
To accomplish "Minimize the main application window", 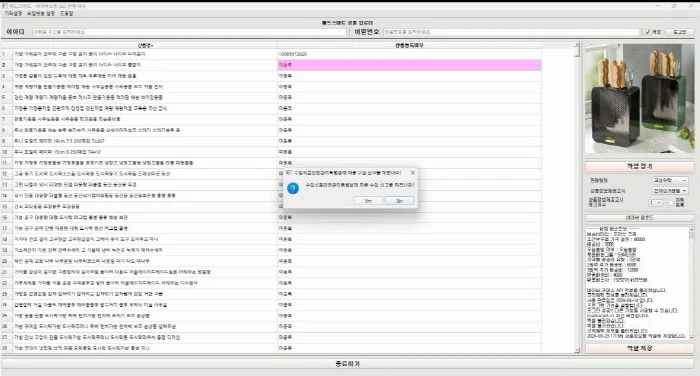I will pos(657,6).
